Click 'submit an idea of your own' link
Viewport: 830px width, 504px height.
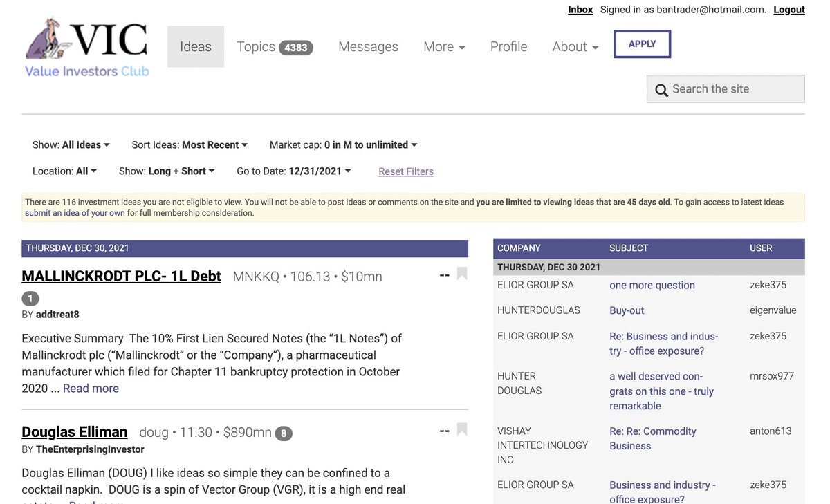click(x=75, y=213)
